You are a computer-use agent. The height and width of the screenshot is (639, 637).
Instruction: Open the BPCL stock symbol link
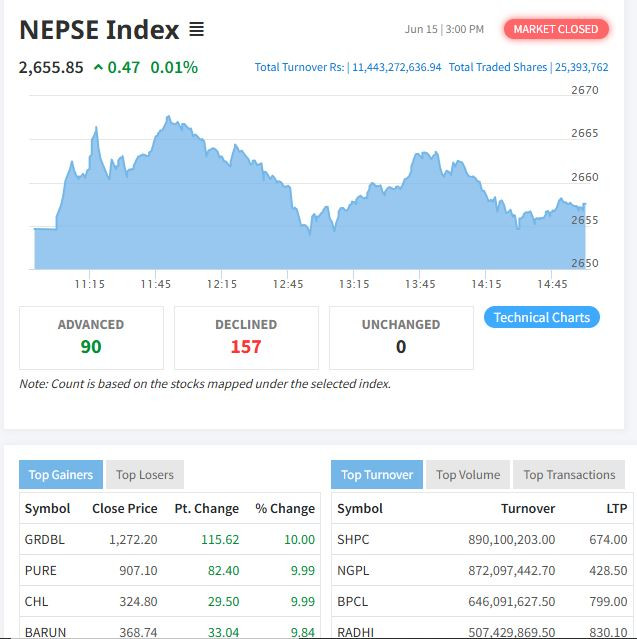click(x=353, y=602)
